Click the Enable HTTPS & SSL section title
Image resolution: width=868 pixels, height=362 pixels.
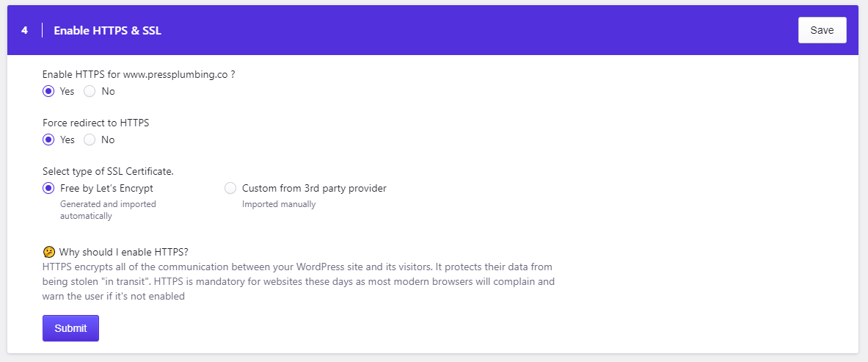(x=107, y=31)
